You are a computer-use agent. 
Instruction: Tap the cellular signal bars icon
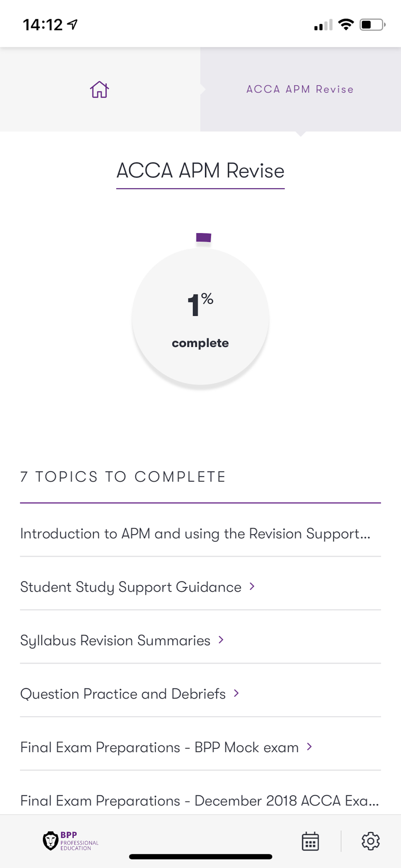(x=323, y=25)
